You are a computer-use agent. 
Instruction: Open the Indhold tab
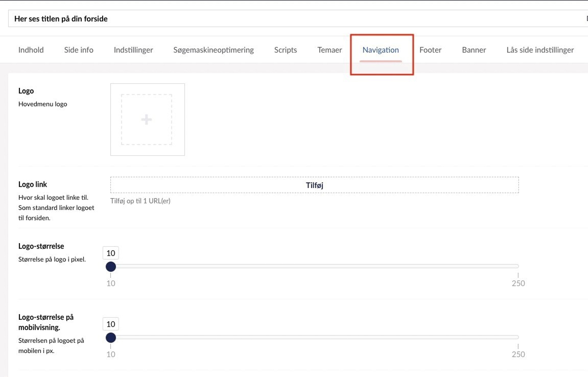[31, 50]
